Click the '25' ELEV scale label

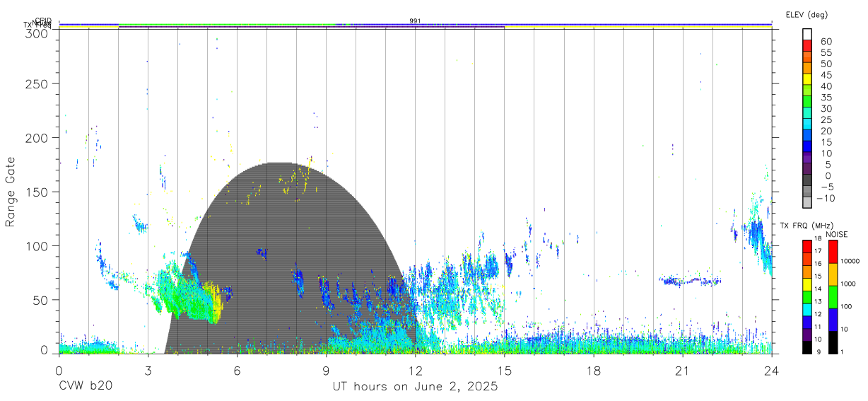[x=826, y=120]
